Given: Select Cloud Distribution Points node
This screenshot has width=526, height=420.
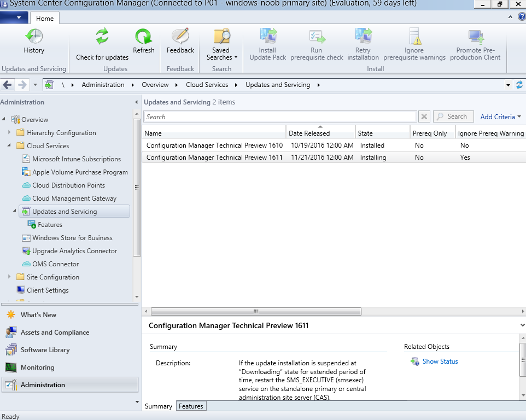Looking at the screenshot, I should click(68, 185).
